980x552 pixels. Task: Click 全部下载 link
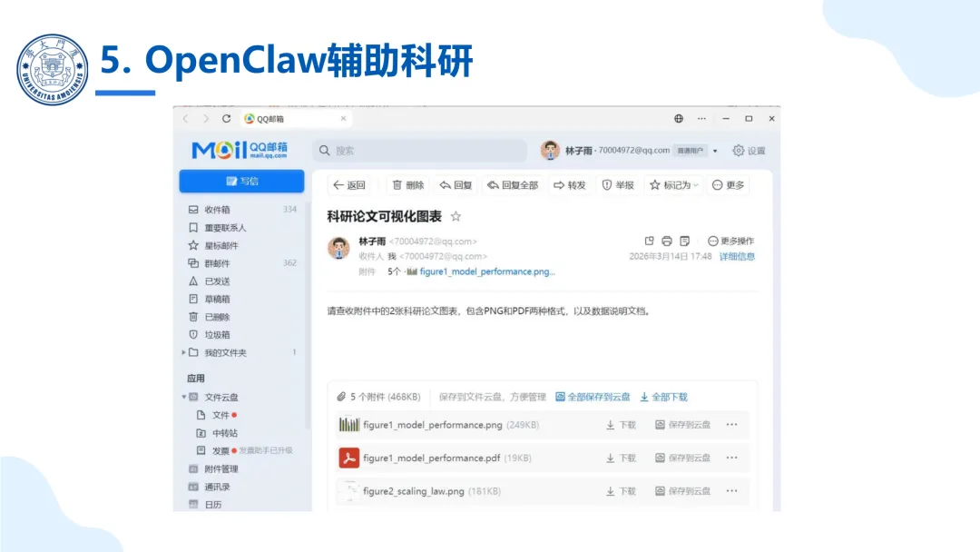(663, 397)
